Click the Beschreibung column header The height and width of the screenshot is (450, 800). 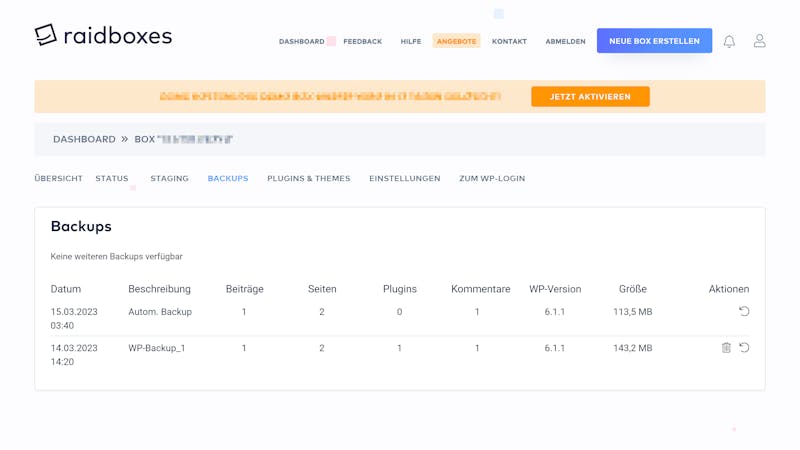pyautogui.click(x=159, y=289)
